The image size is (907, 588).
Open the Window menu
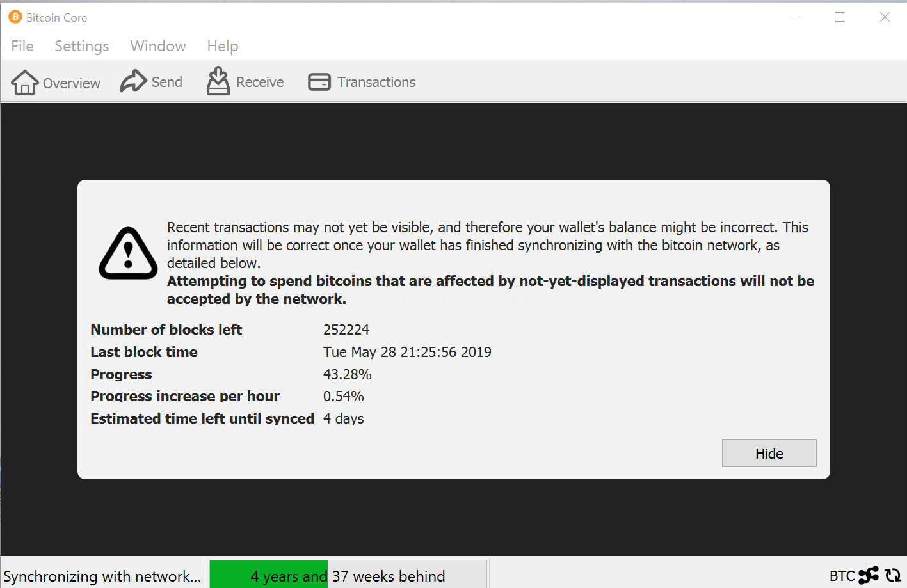pyautogui.click(x=158, y=46)
